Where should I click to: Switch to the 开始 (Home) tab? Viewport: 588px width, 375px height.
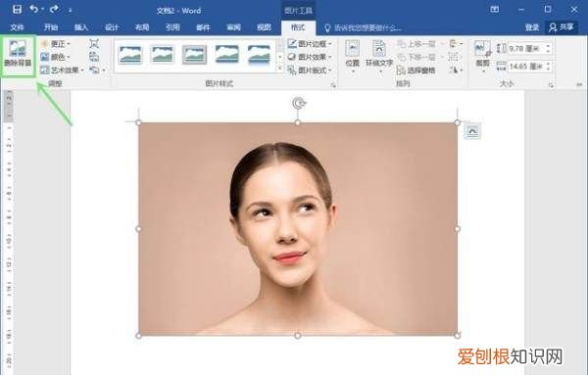[x=51, y=27]
